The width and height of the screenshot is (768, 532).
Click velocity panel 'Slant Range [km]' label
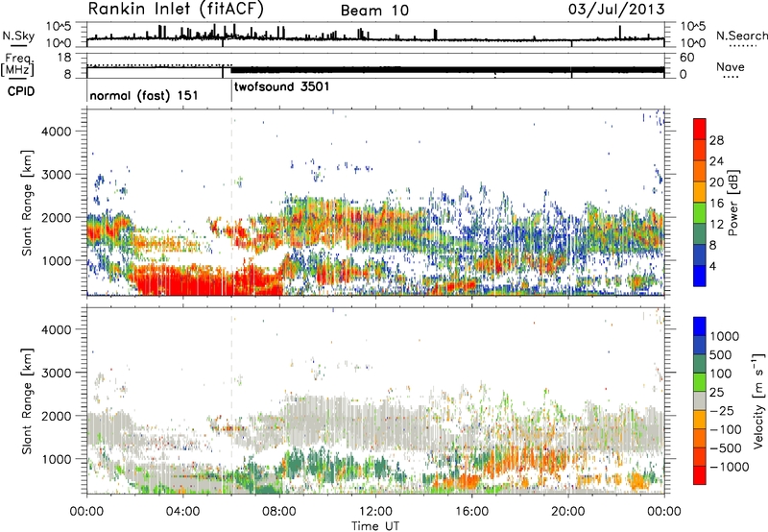pyautogui.click(x=27, y=401)
